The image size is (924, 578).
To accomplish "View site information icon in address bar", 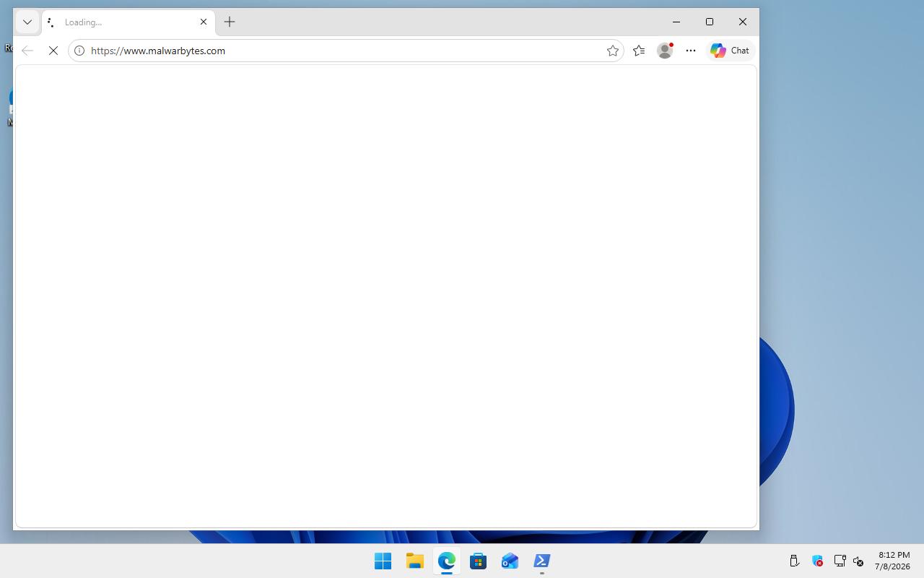I will click(x=79, y=51).
